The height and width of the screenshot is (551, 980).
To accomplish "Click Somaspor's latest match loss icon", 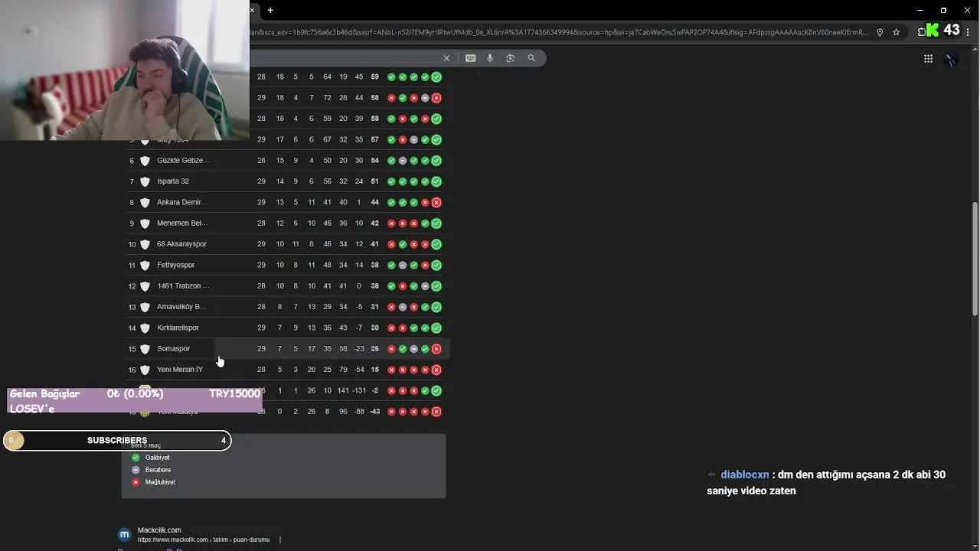I will pos(436,349).
